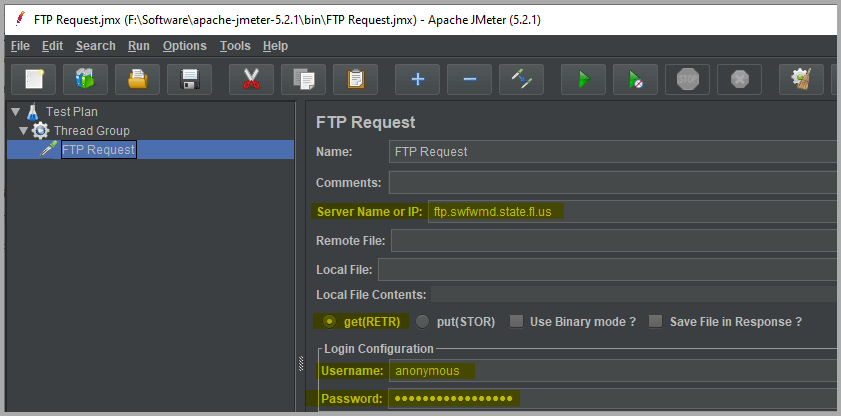Enable Use Binary mode checkbox

click(x=516, y=322)
